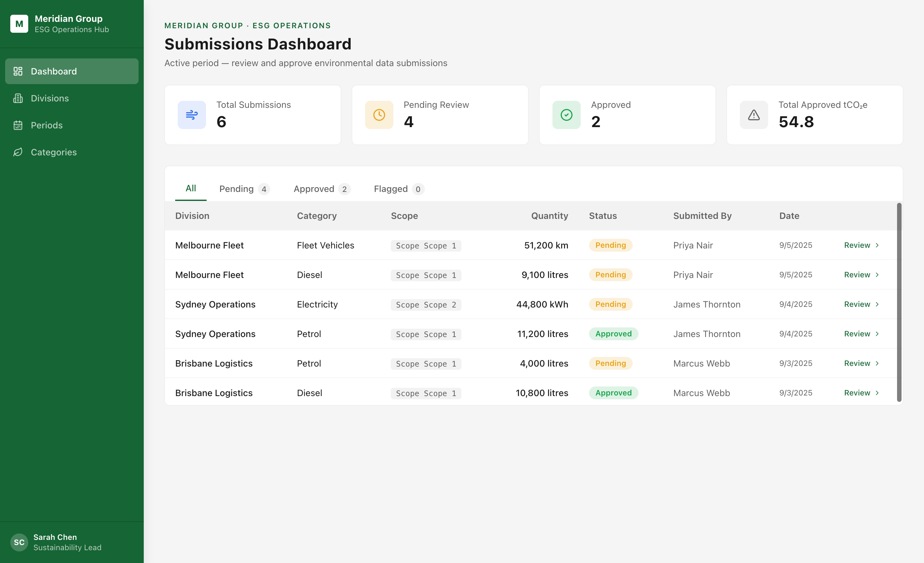Click the Electricity category cell
Image resolution: width=924 pixels, height=563 pixels.
pyautogui.click(x=317, y=304)
